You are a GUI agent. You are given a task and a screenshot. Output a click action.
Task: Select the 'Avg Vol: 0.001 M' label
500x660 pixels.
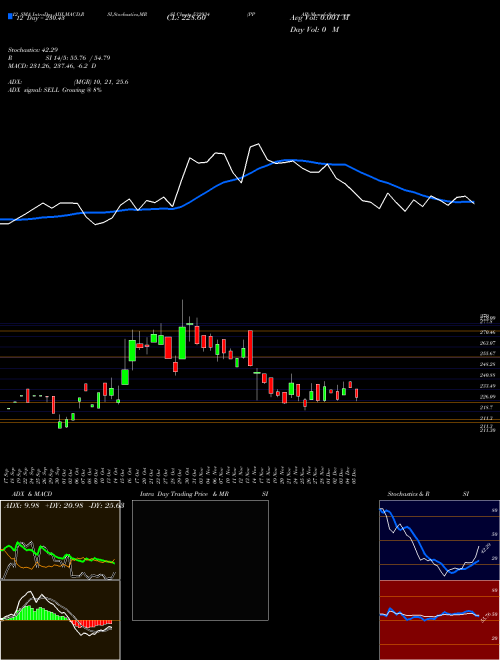[319, 18]
